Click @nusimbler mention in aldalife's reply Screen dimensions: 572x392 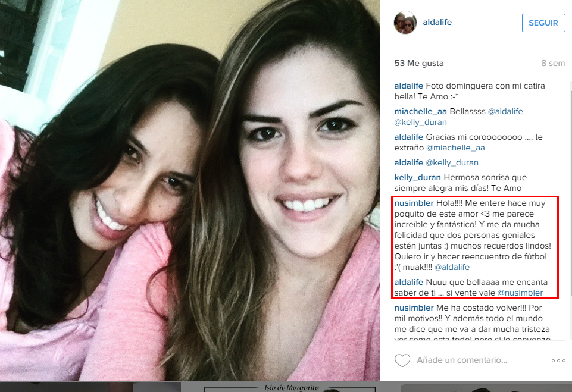520,293
